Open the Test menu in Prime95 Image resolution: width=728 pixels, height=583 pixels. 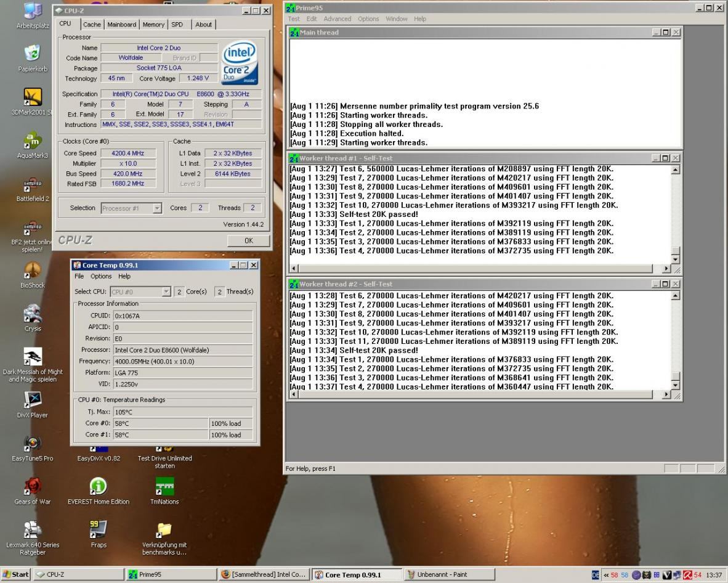coord(294,19)
